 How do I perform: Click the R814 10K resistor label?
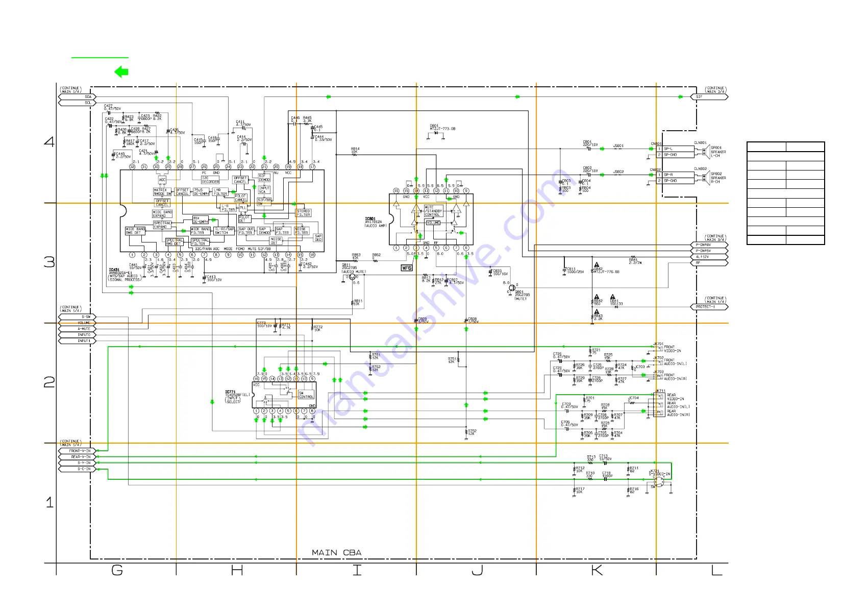pos(354,150)
